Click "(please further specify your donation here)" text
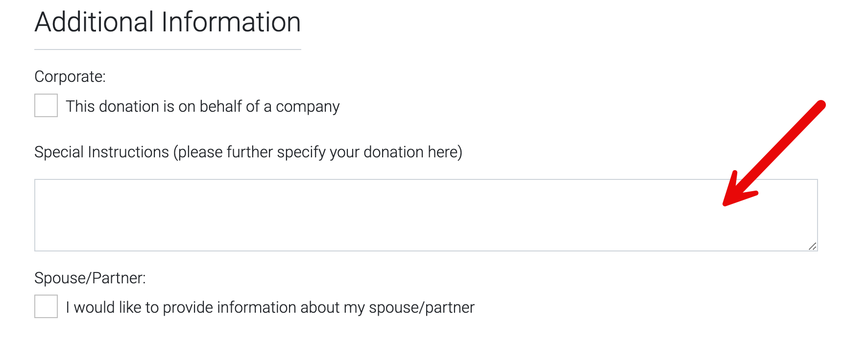 pos(317,152)
